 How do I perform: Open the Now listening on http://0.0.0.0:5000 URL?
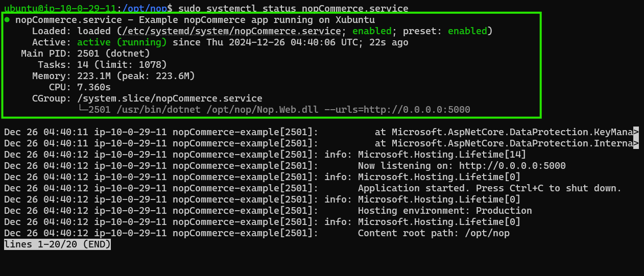coord(512,166)
